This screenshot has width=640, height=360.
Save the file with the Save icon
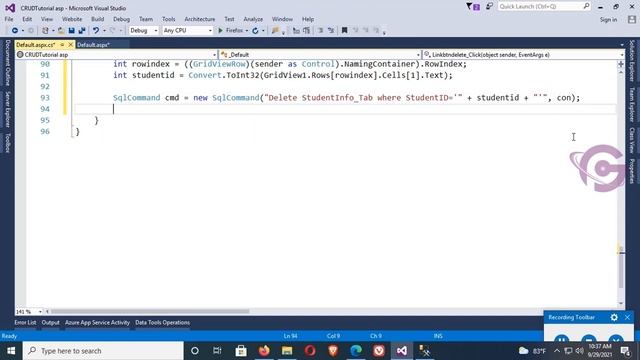point(71,31)
